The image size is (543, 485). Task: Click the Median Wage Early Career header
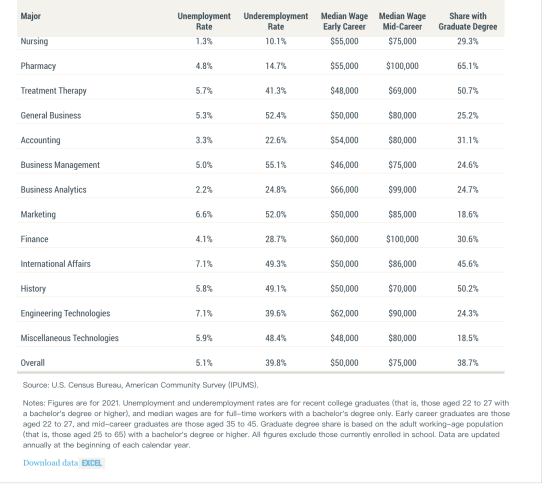(344, 21)
